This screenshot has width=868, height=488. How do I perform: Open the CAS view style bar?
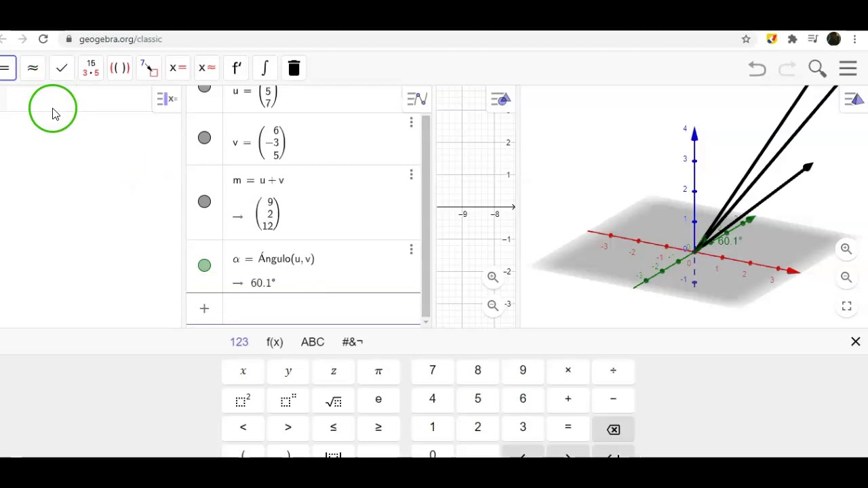tap(167, 100)
